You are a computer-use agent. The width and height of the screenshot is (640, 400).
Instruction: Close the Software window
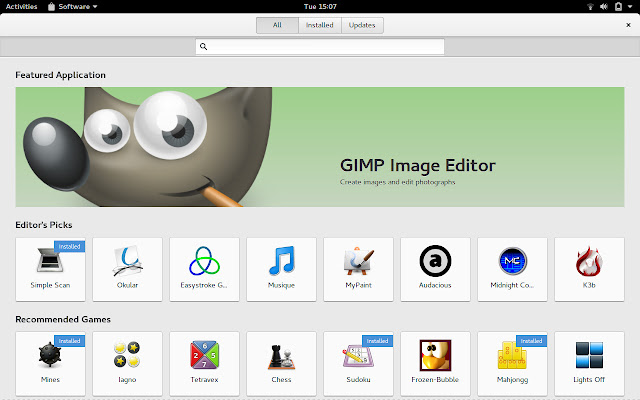click(x=629, y=25)
